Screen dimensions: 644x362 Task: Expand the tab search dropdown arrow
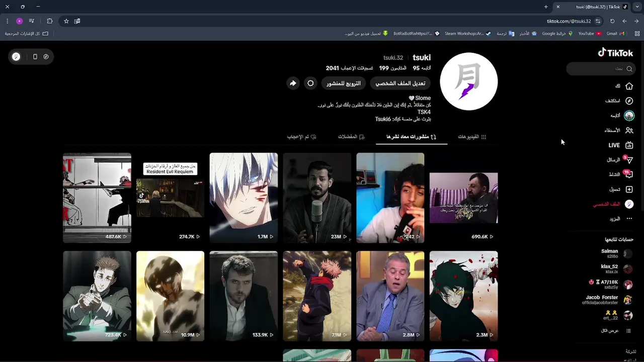click(x=636, y=7)
